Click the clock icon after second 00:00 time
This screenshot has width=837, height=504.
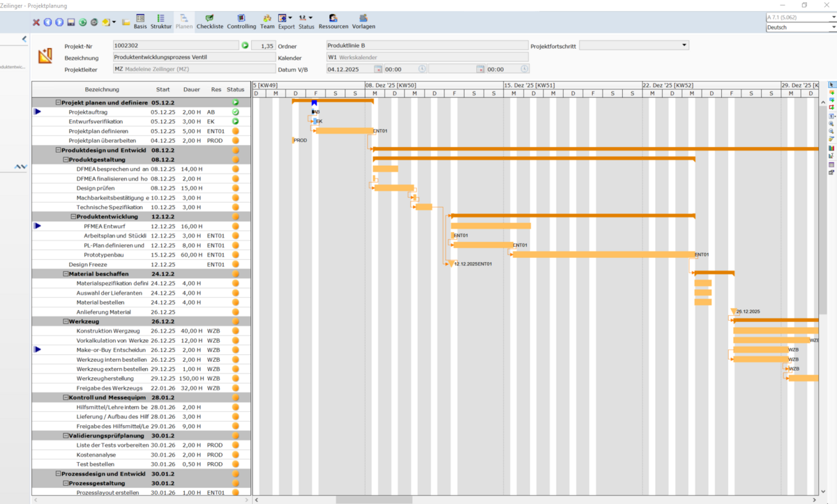click(525, 70)
